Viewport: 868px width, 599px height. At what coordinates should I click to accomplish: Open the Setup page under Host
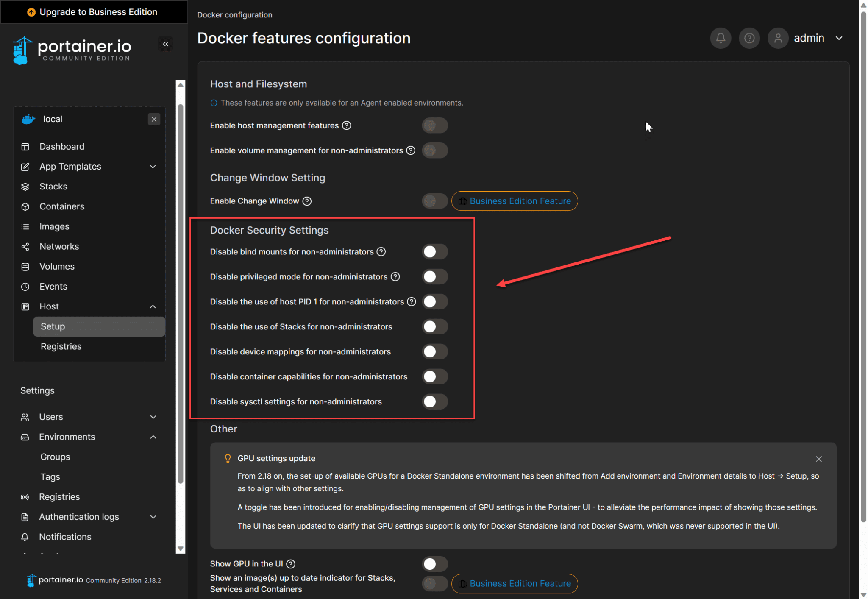pos(53,326)
